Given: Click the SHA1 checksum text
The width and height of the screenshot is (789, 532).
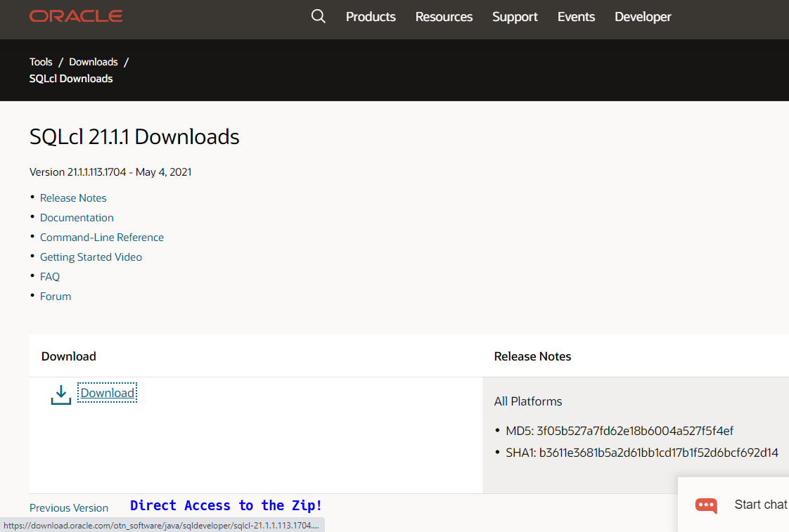Looking at the screenshot, I should point(642,453).
